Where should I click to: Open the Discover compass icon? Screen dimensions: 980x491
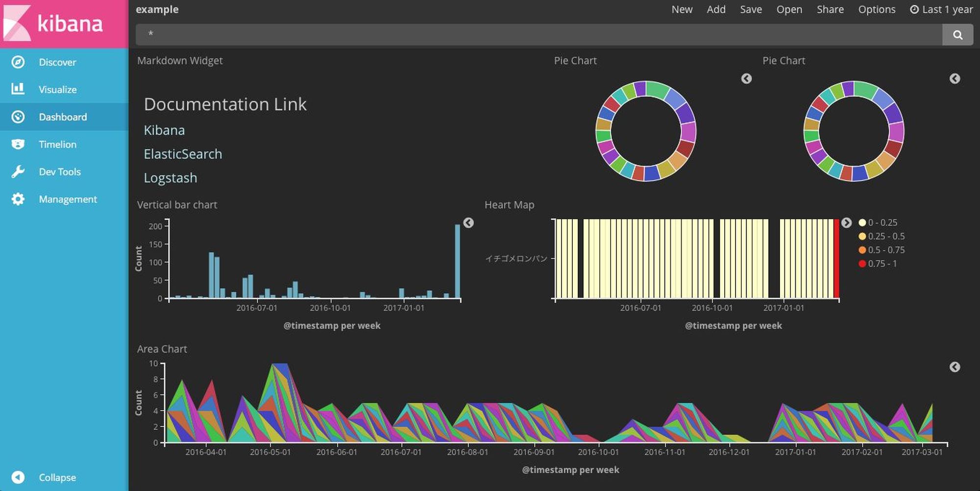click(18, 62)
